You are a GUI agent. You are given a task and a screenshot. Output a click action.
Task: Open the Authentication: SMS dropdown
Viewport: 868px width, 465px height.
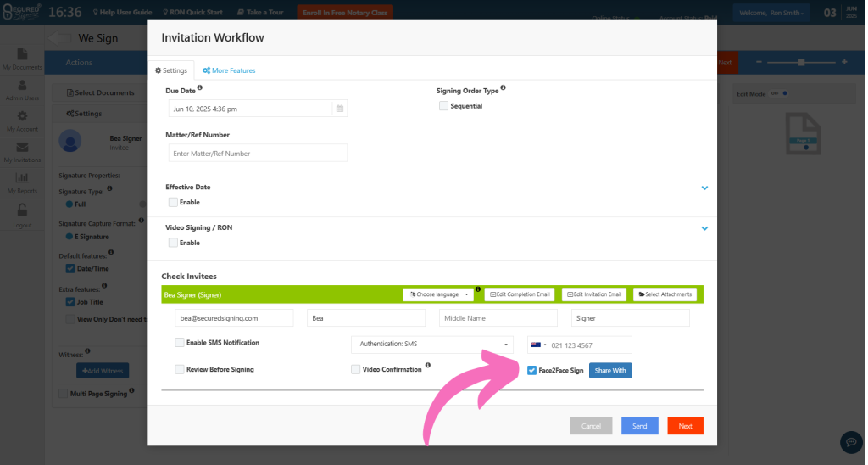click(x=432, y=345)
